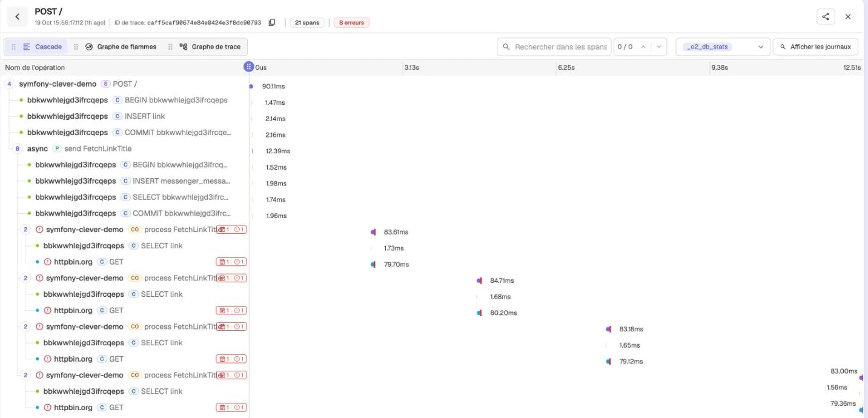The height and width of the screenshot is (418, 868).
Task: Click the magnifier icon in span search
Action: tap(506, 47)
